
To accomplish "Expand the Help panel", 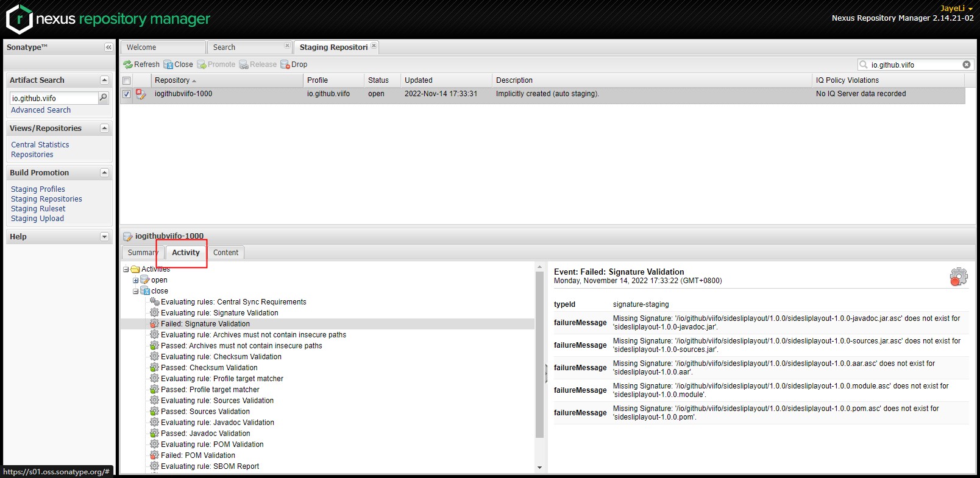I will pos(104,236).
